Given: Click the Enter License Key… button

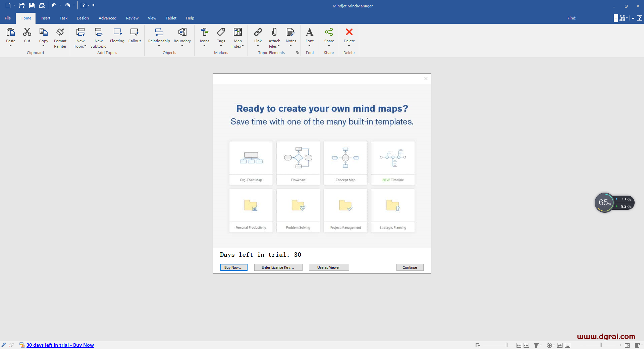Looking at the screenshot, I should click(x=278, y=267).
